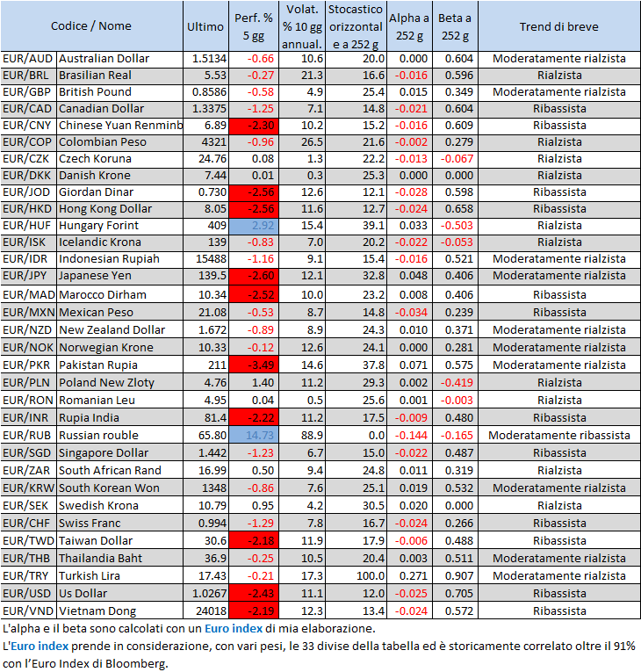Image resolution: width=641 pixels, height=672 pixels.
Task: Click the 'Singapore Dollar' name cell
Action: coord(120,453)
